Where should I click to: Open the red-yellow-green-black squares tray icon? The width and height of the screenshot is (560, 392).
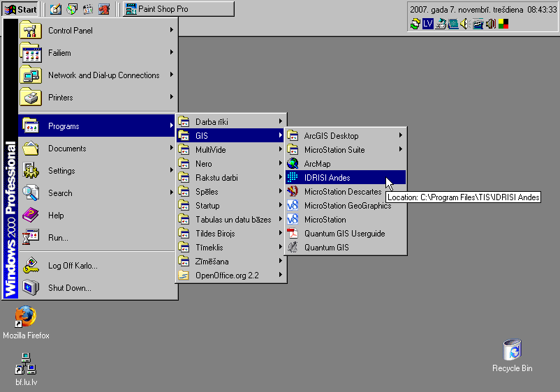point(503,24)
